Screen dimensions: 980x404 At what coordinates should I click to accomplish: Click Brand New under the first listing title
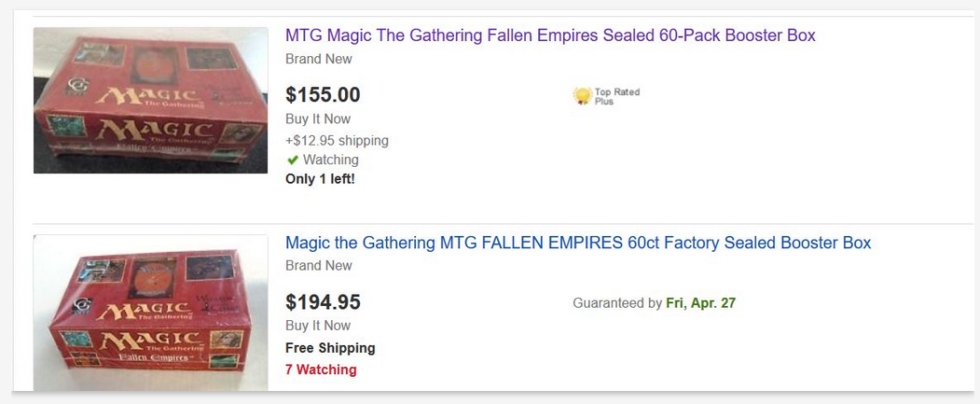coord(319,59)
